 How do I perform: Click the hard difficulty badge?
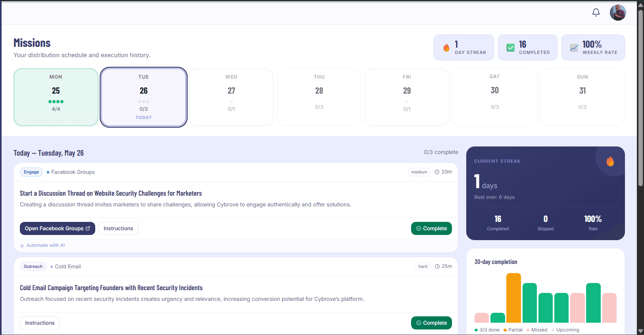(423, 266)
